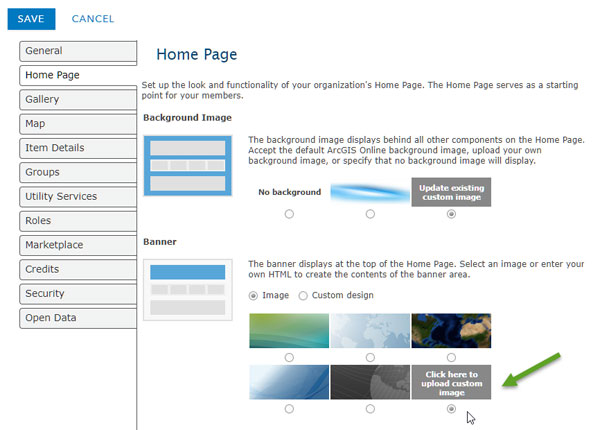600x430 pixels.
Task: Switch to the Map tab
Action: tap(78, 124)
